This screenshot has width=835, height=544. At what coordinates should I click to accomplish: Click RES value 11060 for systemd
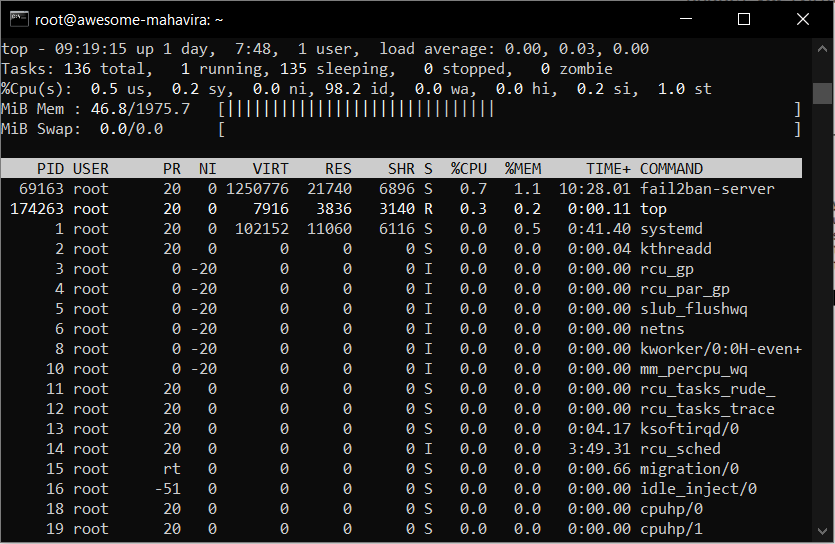coord(329,229)
